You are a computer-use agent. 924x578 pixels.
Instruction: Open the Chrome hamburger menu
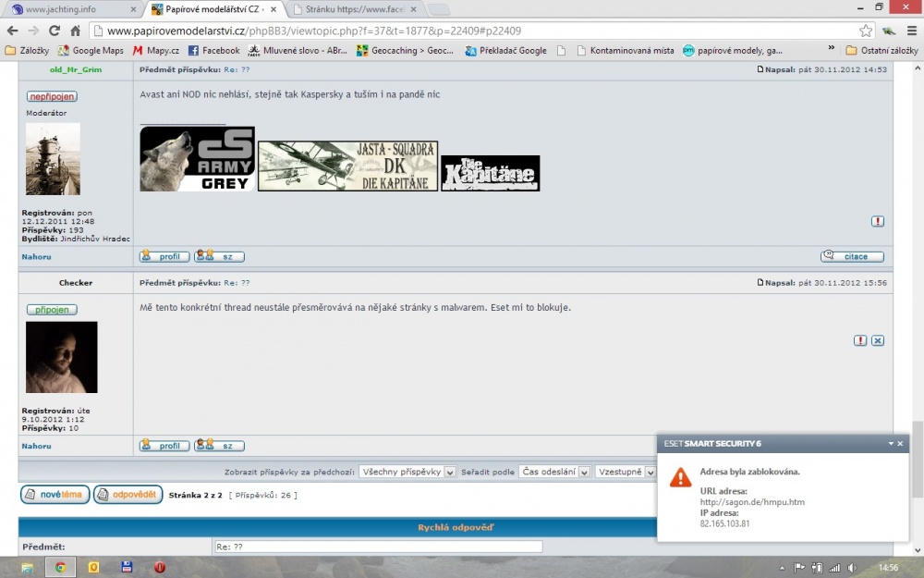tap(911, 31)
